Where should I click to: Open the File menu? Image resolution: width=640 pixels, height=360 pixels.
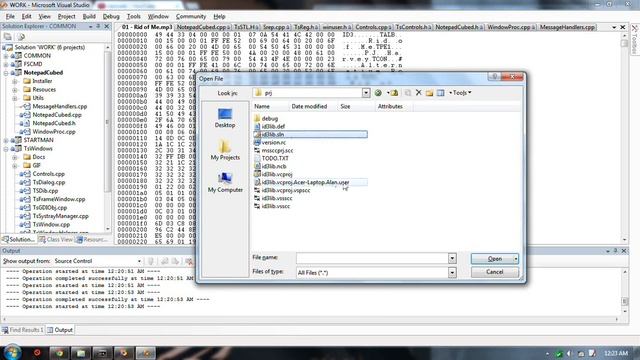[x=10, y=16]
